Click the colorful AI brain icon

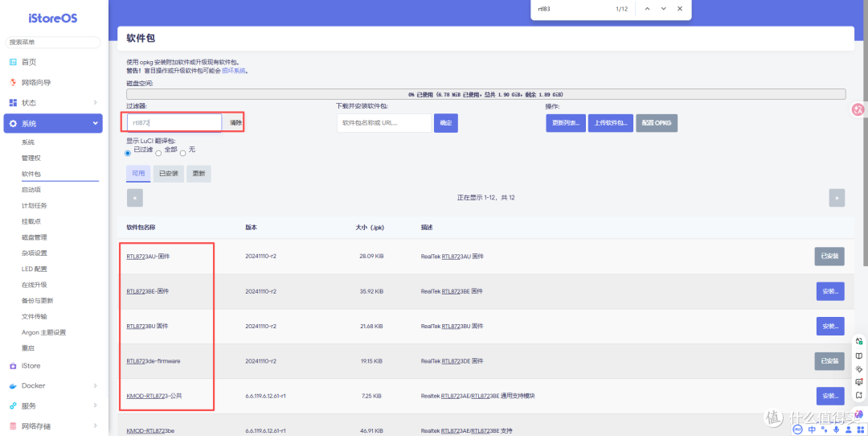pyautogui.click(x=858, y=414)
